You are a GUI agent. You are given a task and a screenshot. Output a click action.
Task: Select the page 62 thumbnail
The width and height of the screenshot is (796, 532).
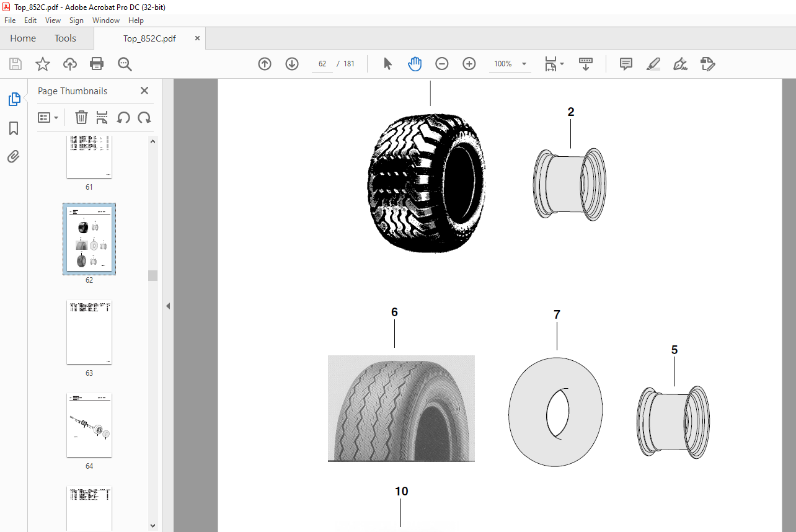click(89, 239)
